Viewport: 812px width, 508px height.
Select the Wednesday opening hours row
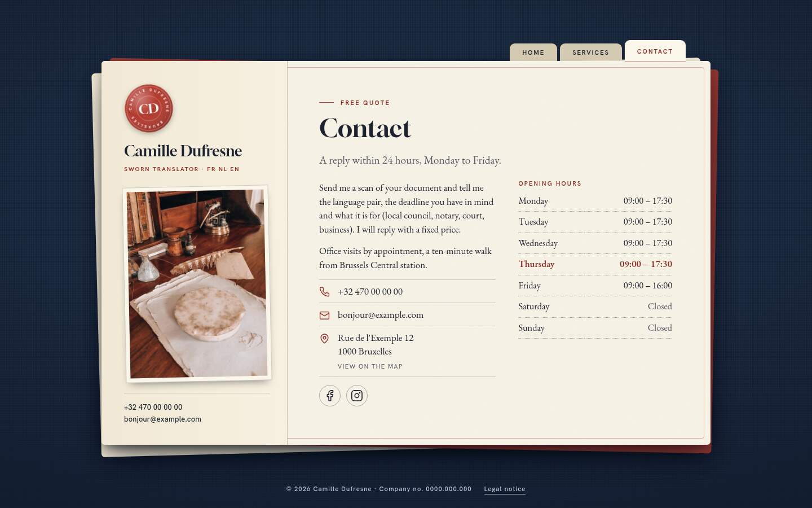[x=595, y=243]
